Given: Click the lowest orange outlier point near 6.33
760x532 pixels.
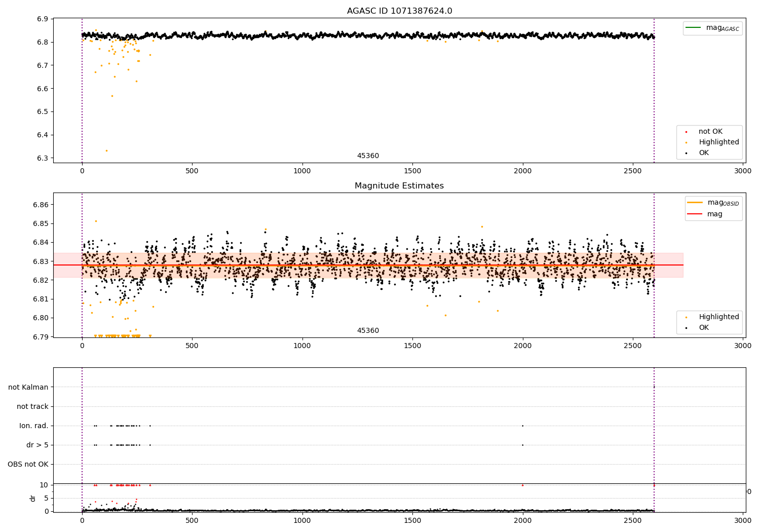Looking at the screenshot, I should [106, 150].
